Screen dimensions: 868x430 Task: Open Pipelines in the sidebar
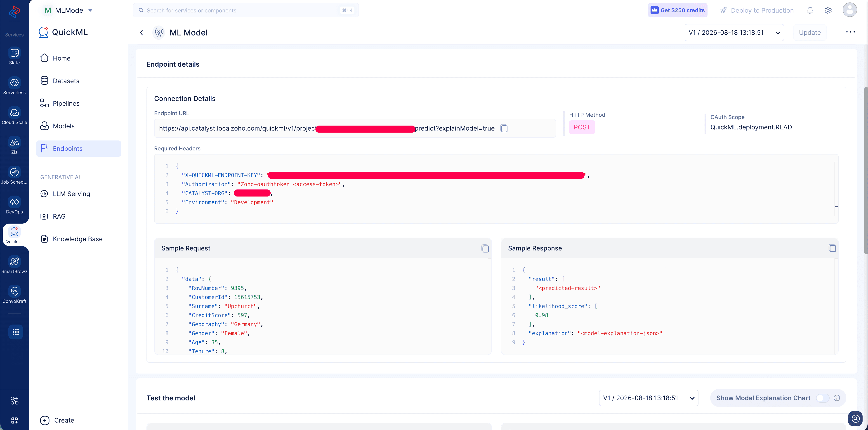[78, 103]
